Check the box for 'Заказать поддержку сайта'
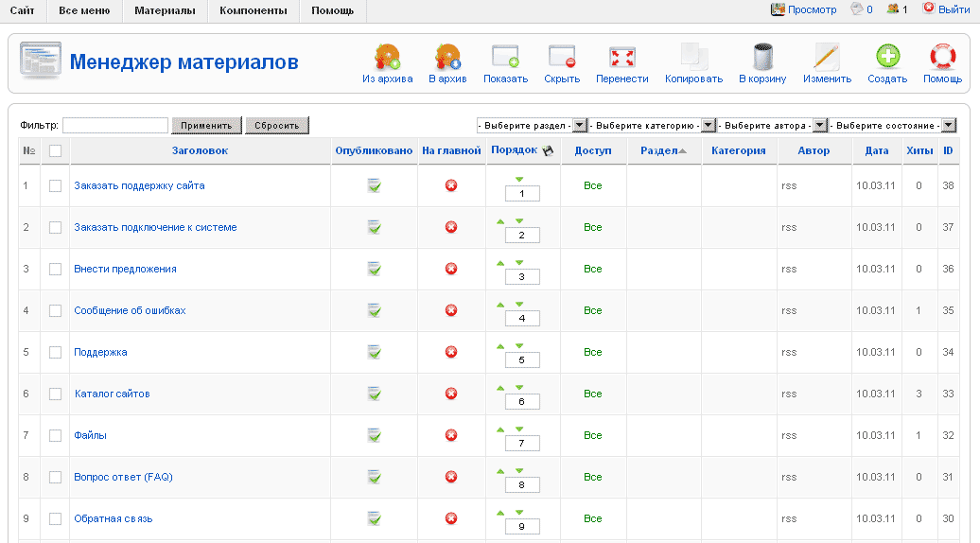The height and width of the screenshot is (543, 980). tap(56, 185)
